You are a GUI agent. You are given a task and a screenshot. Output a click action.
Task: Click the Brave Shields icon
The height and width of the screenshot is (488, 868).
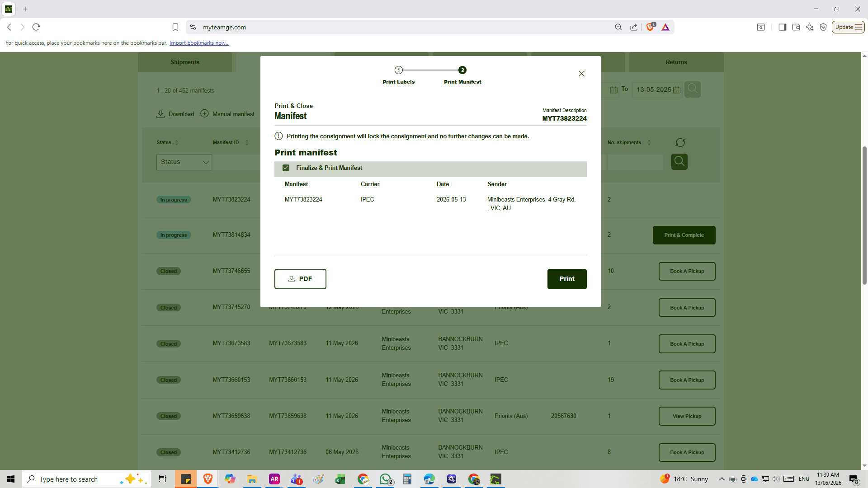[x=651, y=27]
